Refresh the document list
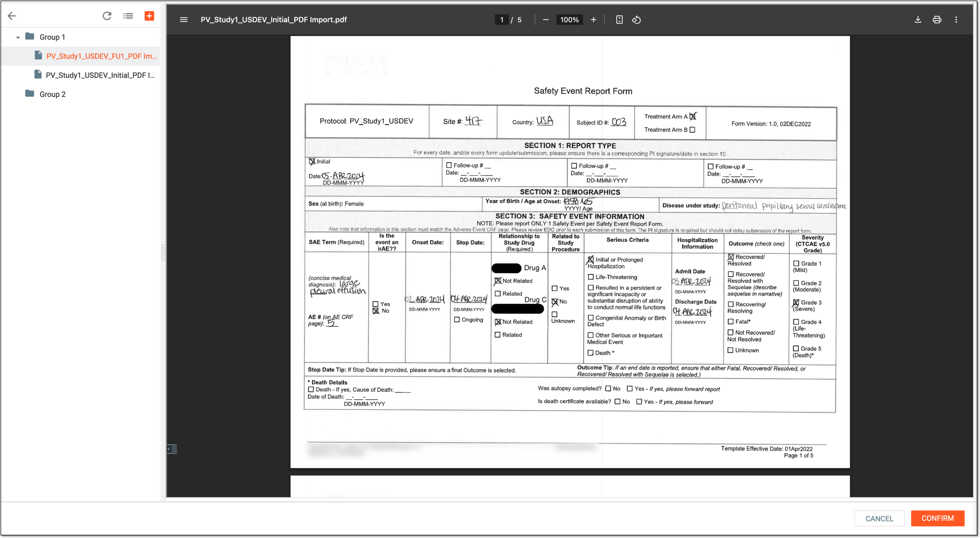980x538 pixels. (107, 16)
